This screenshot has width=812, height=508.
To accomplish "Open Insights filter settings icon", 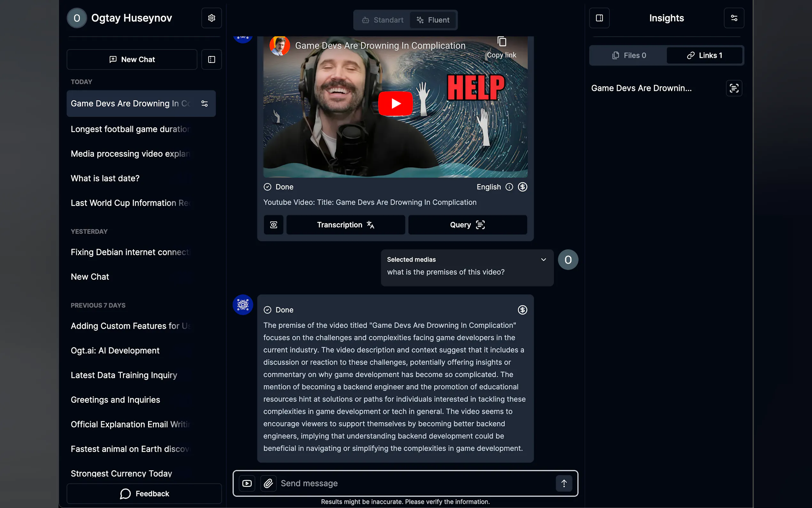I will click(734, 18).
